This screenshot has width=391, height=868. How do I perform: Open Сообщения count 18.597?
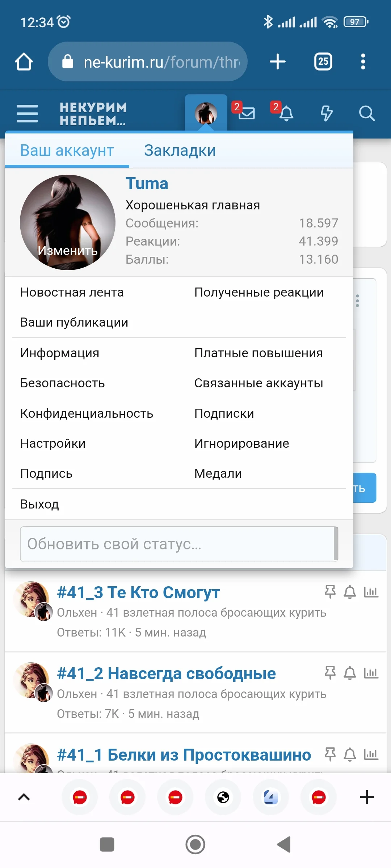pyautogui.click(x=318, y=223)
